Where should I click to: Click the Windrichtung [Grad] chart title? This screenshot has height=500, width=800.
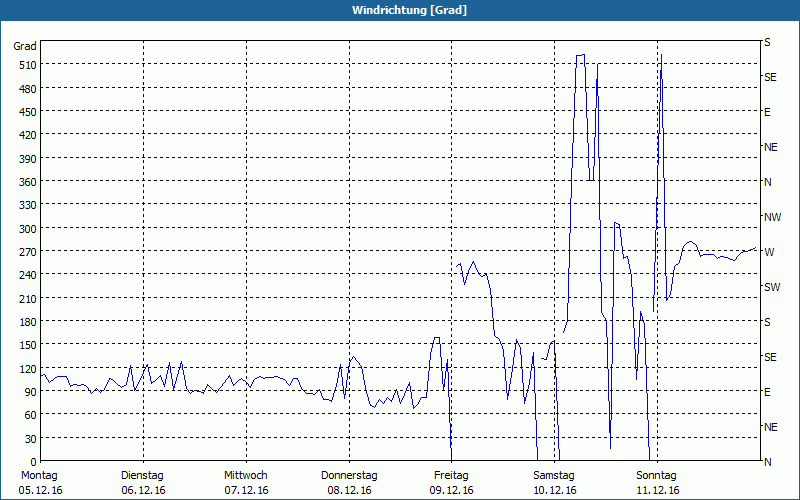pos(409,10)
